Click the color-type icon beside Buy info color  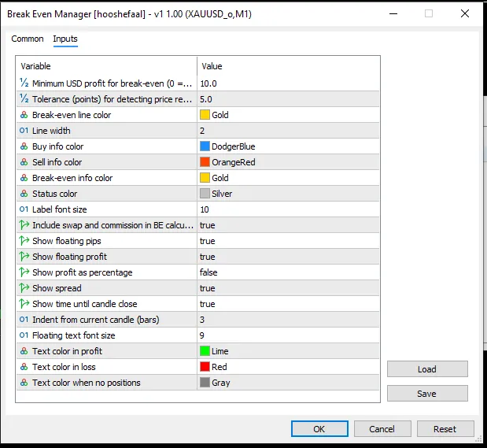[24, 146]
